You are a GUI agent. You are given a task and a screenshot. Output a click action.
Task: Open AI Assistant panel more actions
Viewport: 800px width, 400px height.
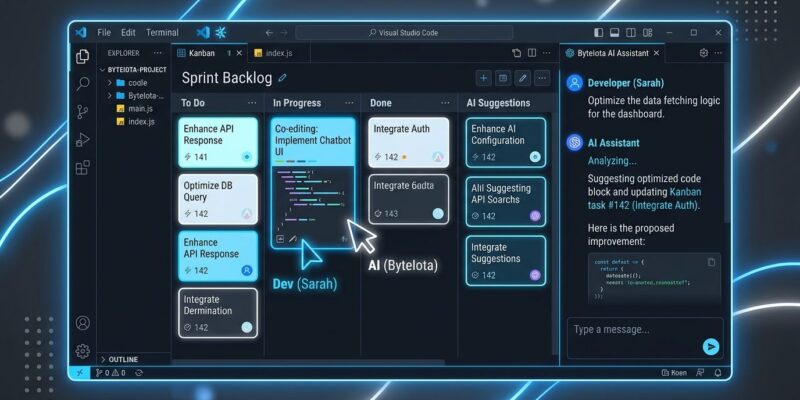pyautogui.click(x=718, y=53)
